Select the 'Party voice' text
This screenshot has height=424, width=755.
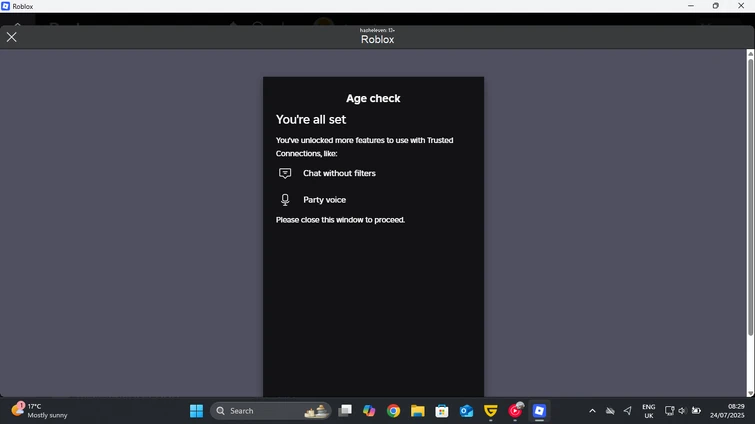pos(324,200)
